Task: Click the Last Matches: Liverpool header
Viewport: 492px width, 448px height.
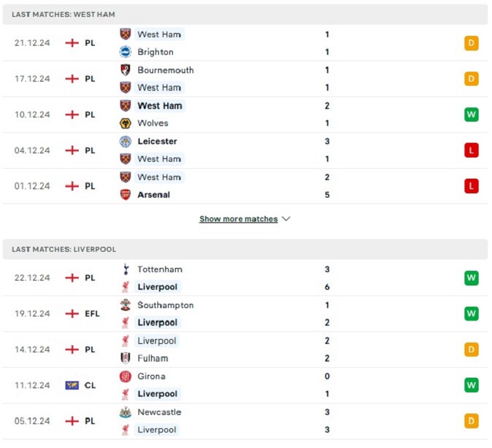Action: (64, 249)
